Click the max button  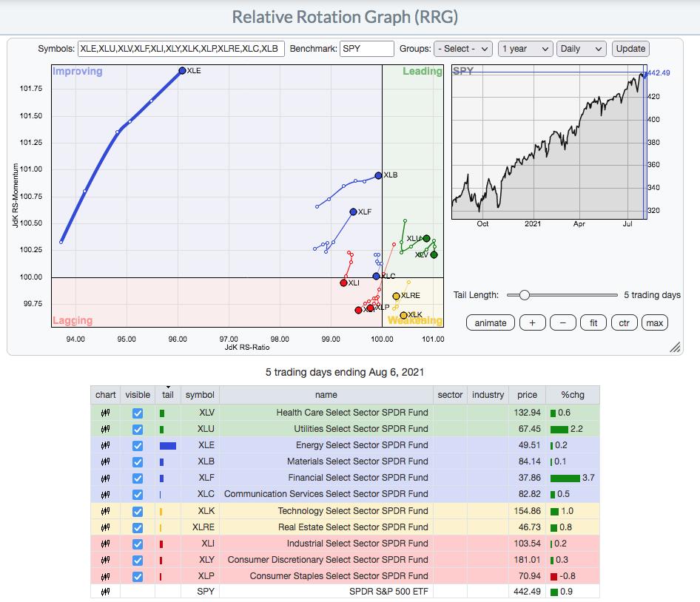654,323
